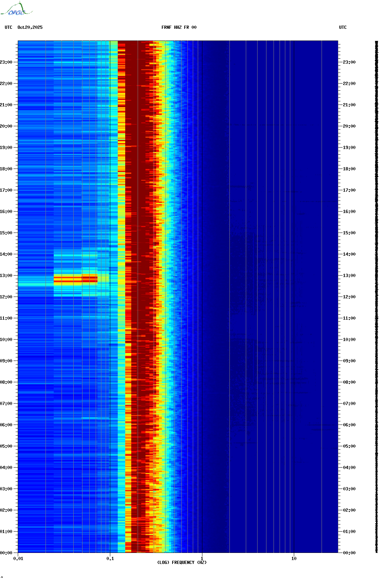Screen dimensions: 392x581
Task: Click the 23:00 tick on left axis
Action: [x=6, y=62]
